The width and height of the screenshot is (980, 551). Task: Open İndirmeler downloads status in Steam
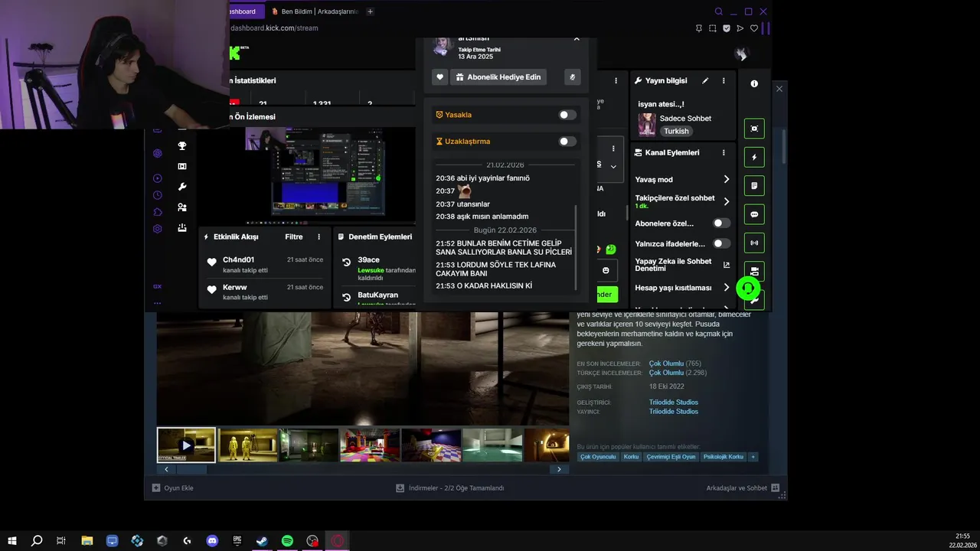pyautogui.click(x=450, y=487)
